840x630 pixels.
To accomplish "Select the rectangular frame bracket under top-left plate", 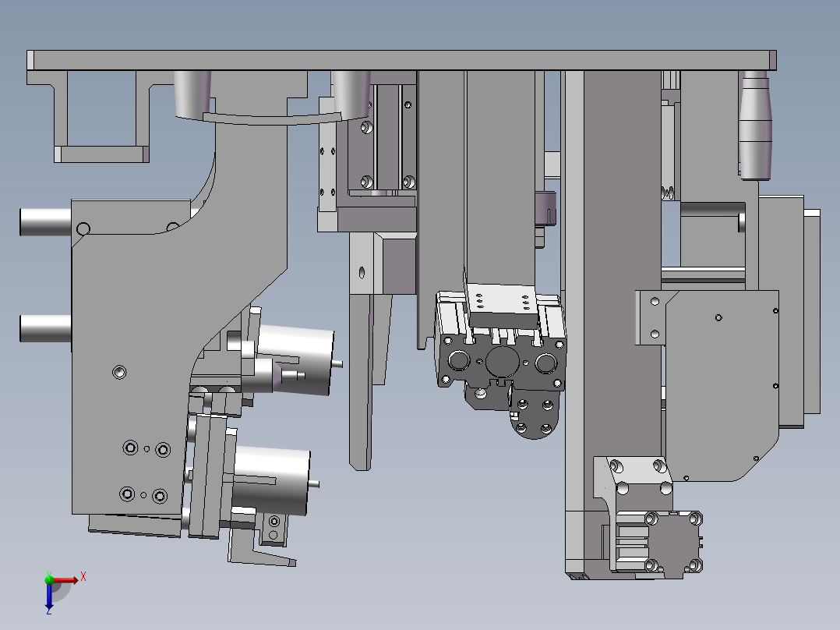I will [102, 117].
